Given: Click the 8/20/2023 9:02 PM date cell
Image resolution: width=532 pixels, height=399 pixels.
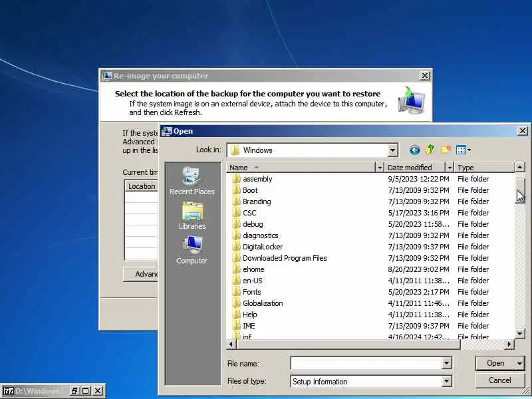Looking at the screenshot, I should click(418, 269).
